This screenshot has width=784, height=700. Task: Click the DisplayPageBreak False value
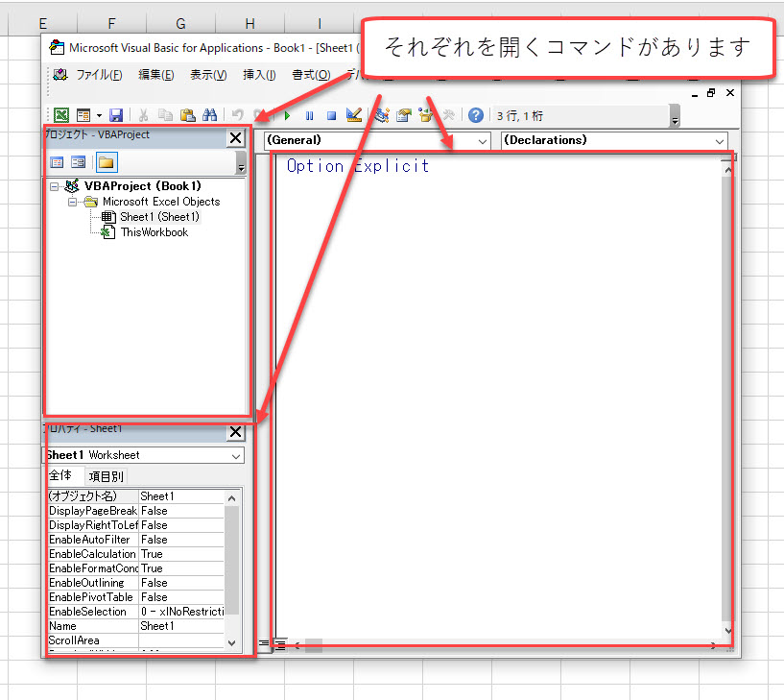point(181,511)
